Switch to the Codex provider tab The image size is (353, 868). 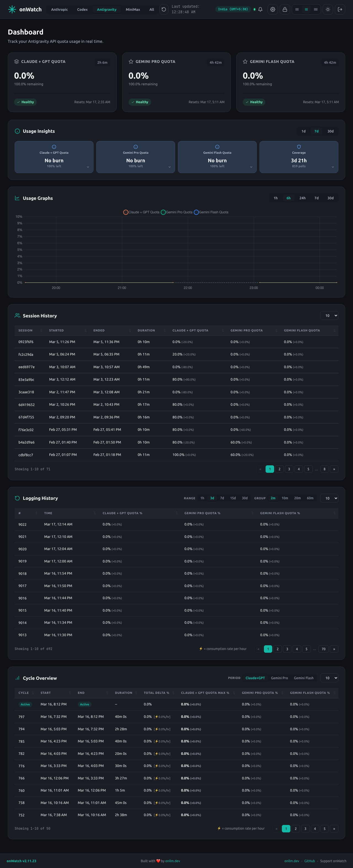click(82, 9)
